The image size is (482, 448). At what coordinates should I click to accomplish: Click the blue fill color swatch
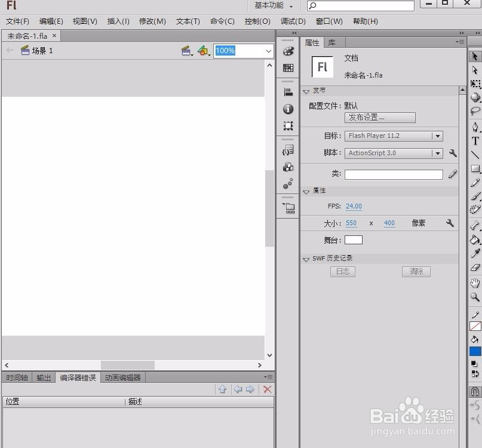475,351
